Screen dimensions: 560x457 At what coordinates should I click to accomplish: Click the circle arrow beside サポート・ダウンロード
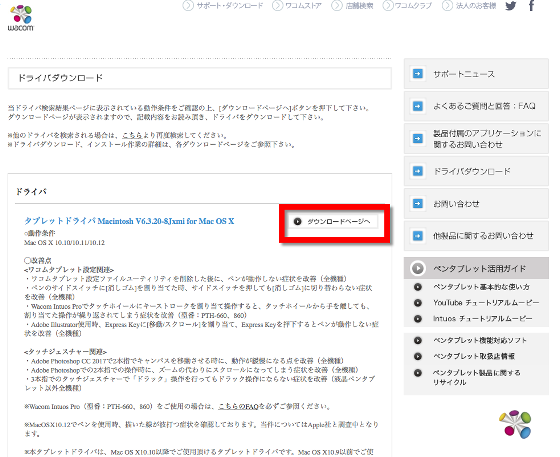click(x=188, y=6)
